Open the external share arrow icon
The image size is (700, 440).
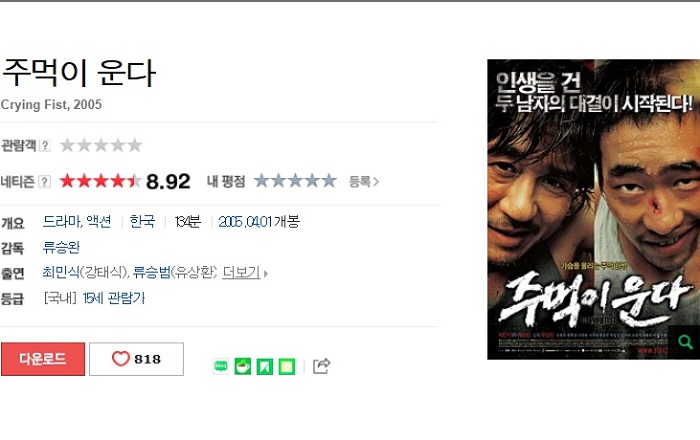pos(321,366)
